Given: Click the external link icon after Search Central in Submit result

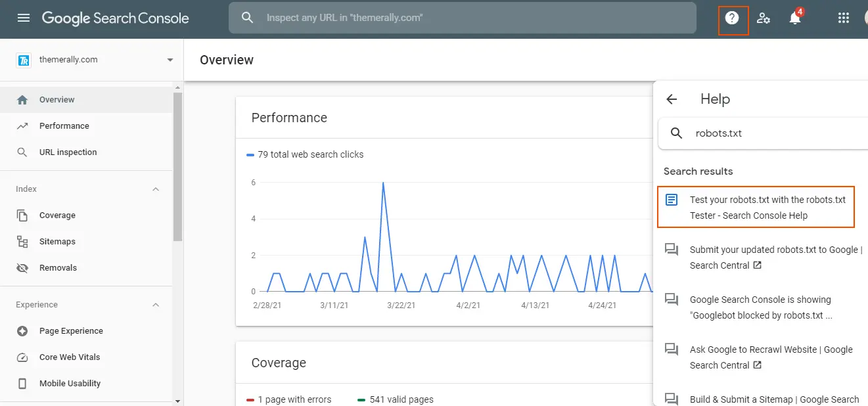Looking at the screenshot, I should pyautogui.click(x=757, y=265).
